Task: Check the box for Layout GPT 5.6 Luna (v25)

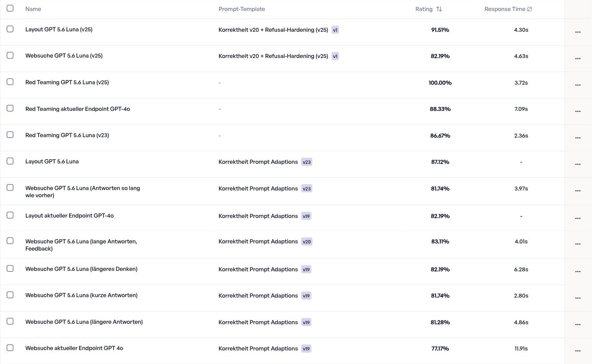Action: [x=10, y=29]
